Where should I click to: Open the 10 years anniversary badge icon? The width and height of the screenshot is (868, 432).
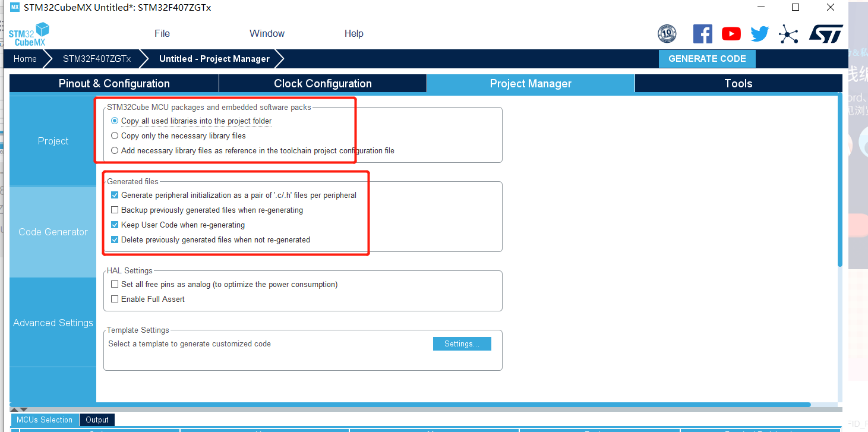click(667, 34)
